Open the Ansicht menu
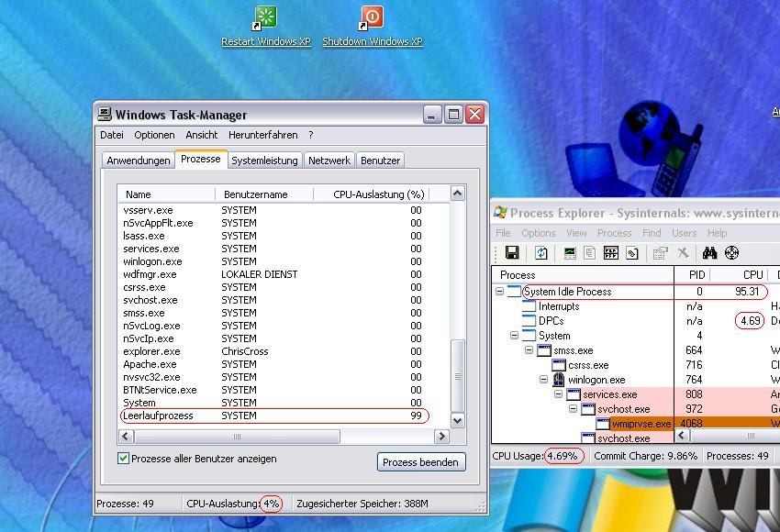 (x=202, y=135)
